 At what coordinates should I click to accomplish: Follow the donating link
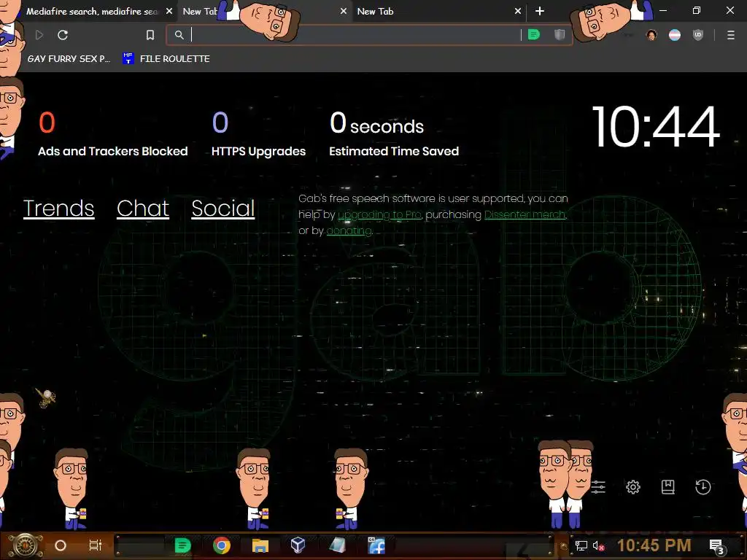click(349, 231)
